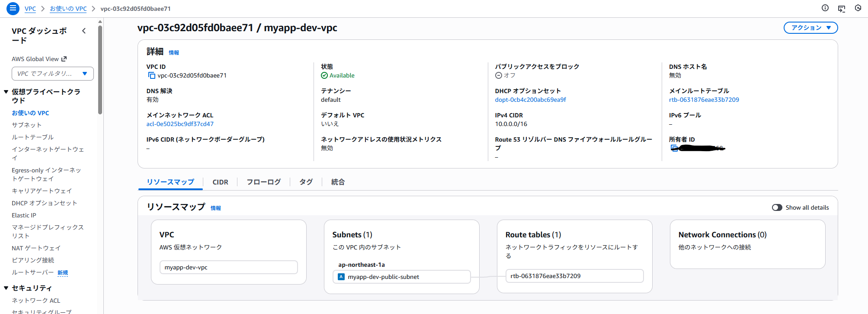
Task: Open main route table rtb-0631876eae33b7209 link
Action: pyautogui.click(x=704, y=100)
